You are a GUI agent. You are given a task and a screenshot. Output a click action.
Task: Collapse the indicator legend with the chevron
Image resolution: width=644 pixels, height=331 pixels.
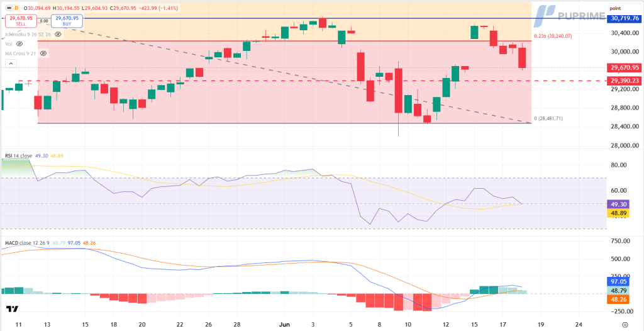pos(11,64)
